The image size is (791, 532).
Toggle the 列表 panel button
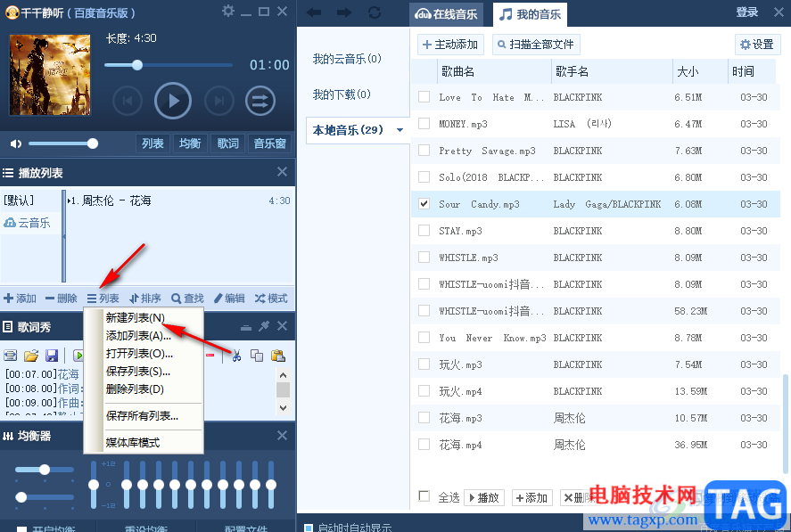[x=152, y=143]
